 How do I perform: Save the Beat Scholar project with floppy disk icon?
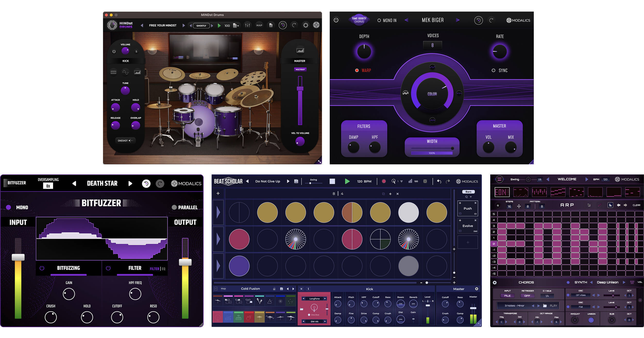point(296,181)
